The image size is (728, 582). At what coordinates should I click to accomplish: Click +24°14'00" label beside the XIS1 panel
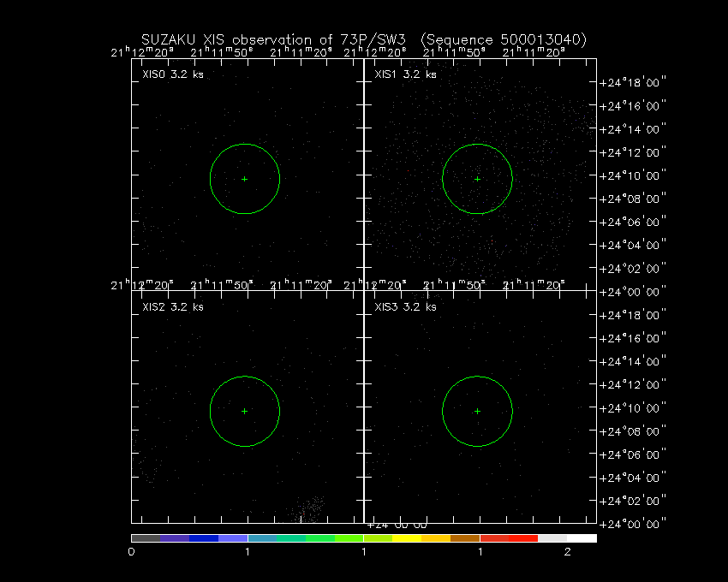[x=632, y=129]
